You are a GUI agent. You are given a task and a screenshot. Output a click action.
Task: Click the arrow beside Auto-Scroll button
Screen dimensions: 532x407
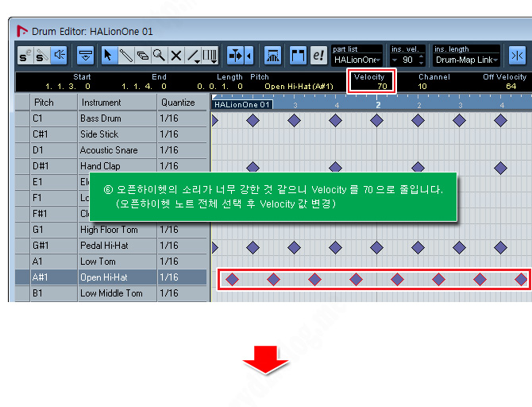(249, 55)
